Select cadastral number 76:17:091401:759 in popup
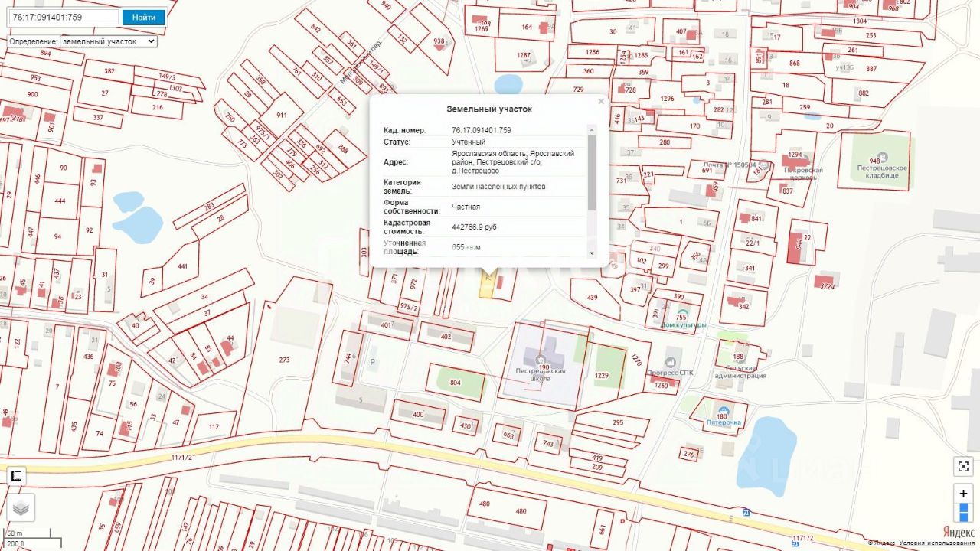 pos(482,130)
